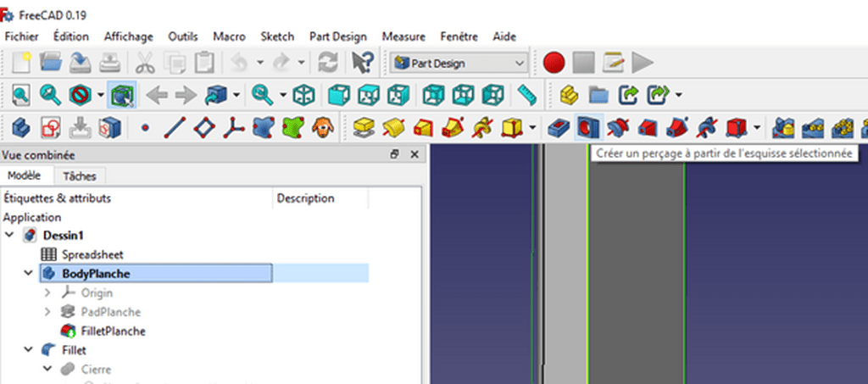
Task: Open the subtractive primitive dropdown arrow
Action: click(757, 128)
